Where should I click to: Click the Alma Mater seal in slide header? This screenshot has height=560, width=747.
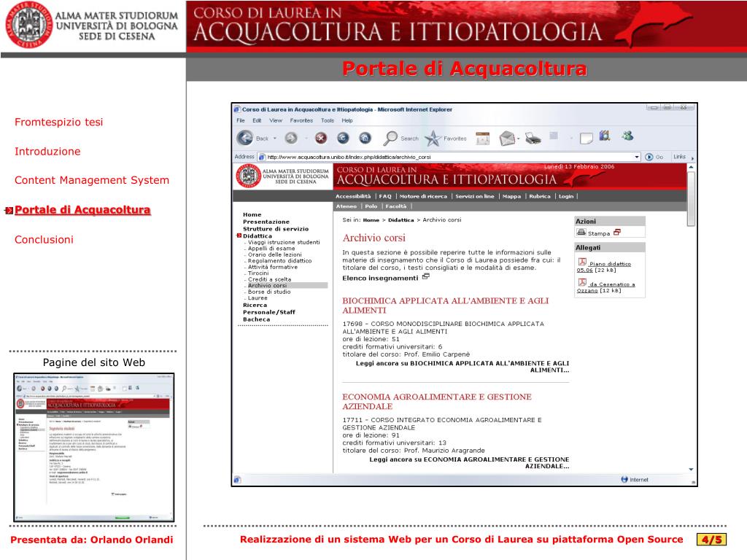[28, 25]
